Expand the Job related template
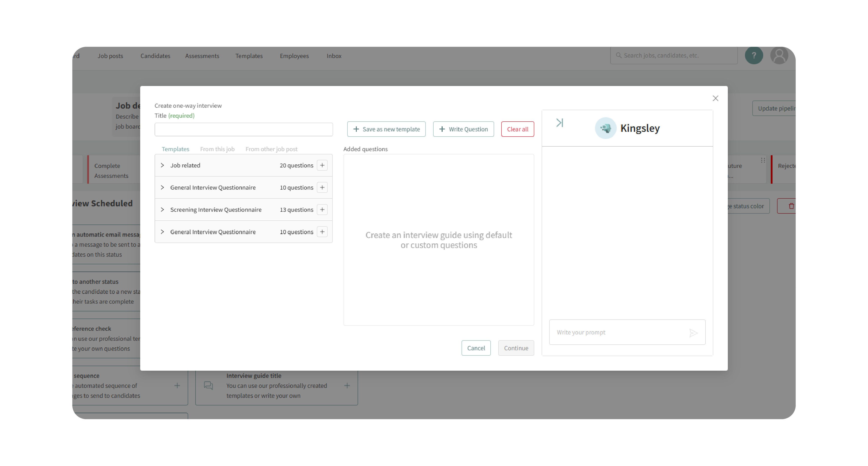Viewport: 868px width, 466px height. tap(162, 165)
